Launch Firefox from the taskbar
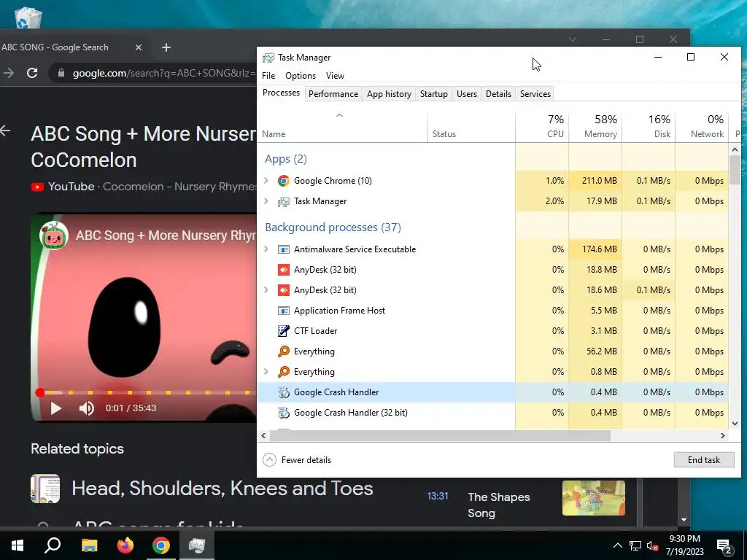The width and height of the screenshot is (747, 560). [125, 545]
